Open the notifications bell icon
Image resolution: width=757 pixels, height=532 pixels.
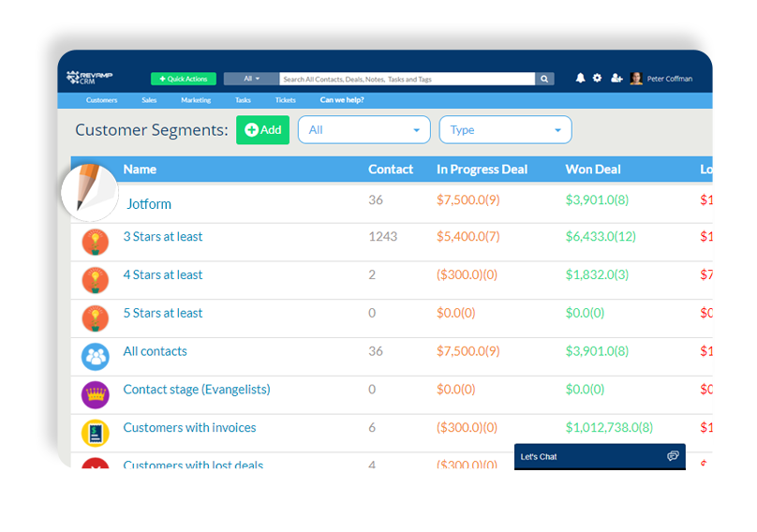pos(580,78)
